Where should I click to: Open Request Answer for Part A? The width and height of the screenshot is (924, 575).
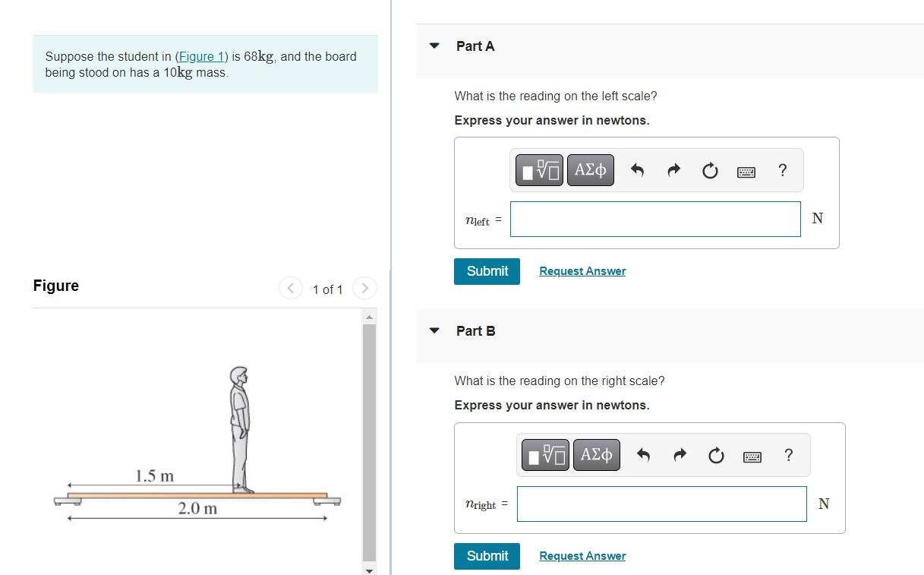click(582, 270)
